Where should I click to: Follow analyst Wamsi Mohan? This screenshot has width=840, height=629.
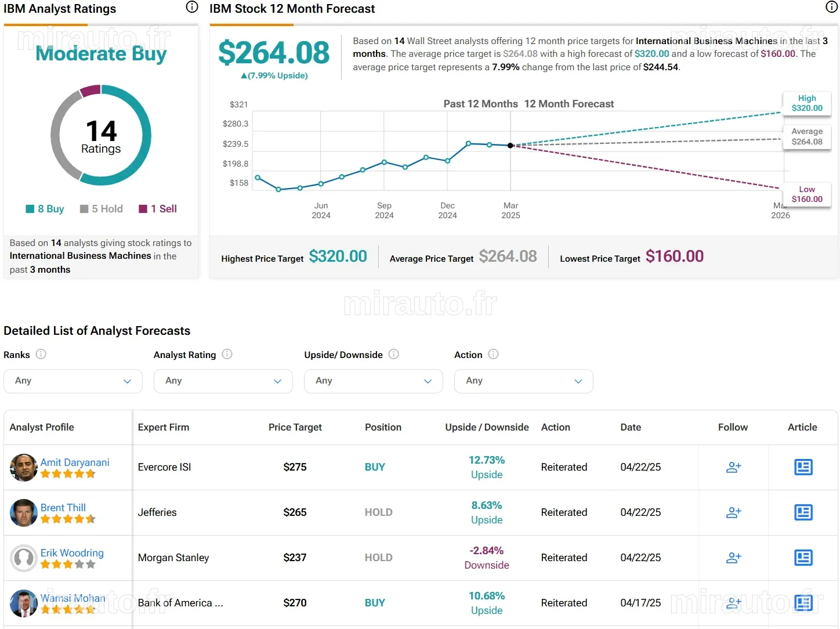[x=733, y=603]
